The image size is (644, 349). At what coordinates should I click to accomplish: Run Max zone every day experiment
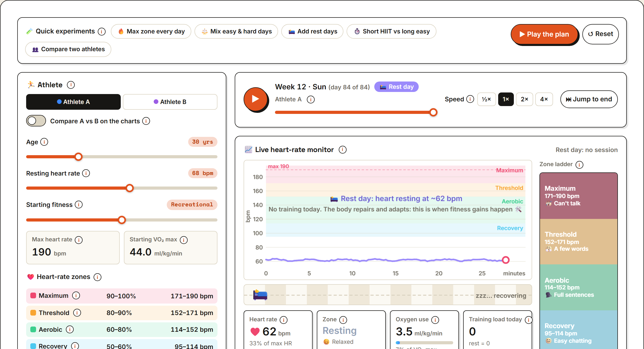click(151, 31)
